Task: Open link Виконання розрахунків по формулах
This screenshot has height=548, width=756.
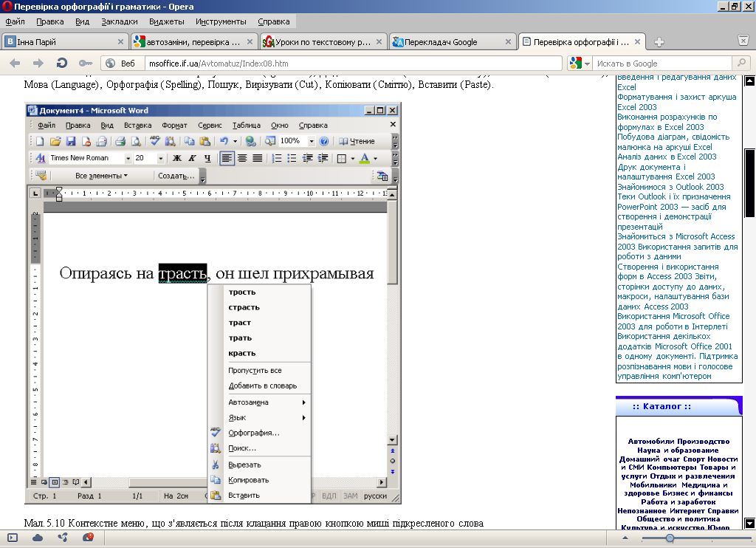Action: [667, 122]
